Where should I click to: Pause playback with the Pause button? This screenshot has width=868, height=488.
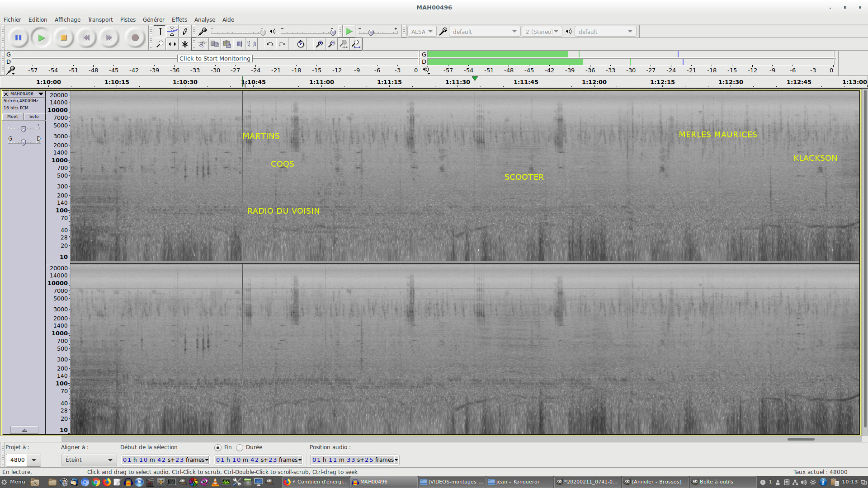[x=18, y=38]
